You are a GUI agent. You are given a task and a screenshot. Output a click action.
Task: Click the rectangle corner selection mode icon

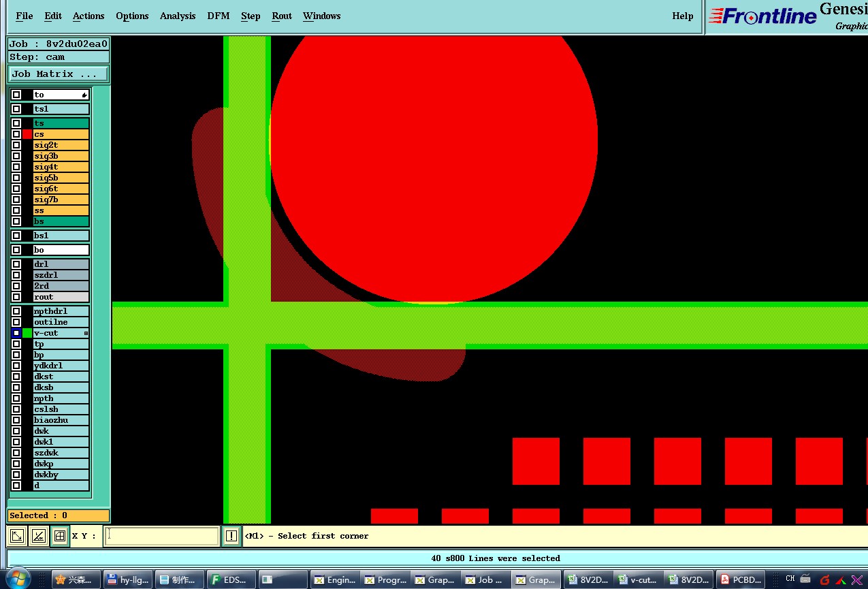coord(17,536)
